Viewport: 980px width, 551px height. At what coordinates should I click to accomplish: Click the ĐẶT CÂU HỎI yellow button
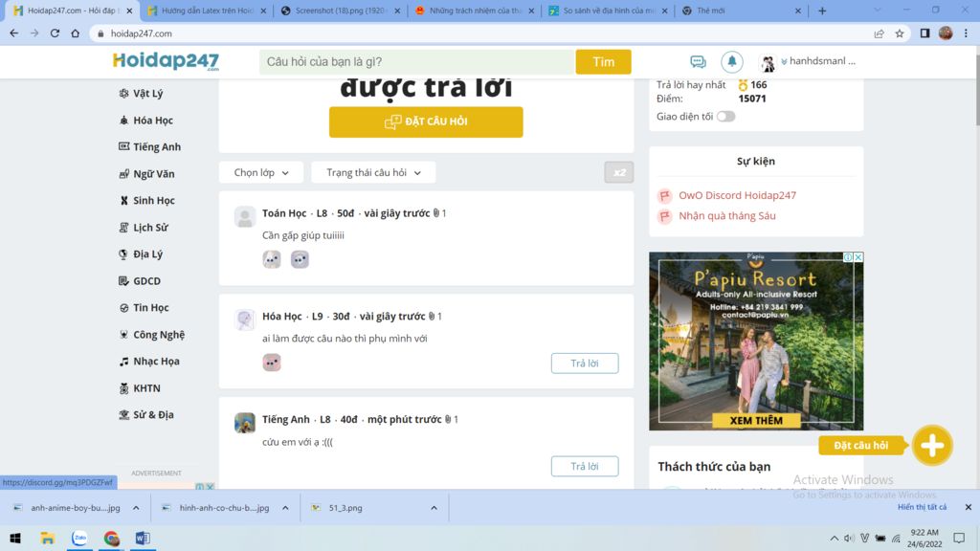426,121
